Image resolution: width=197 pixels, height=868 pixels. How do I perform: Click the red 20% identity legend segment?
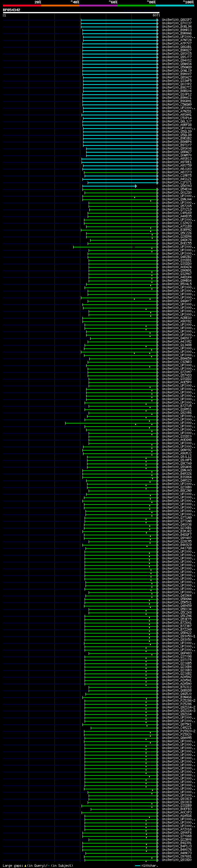[22, 6]
